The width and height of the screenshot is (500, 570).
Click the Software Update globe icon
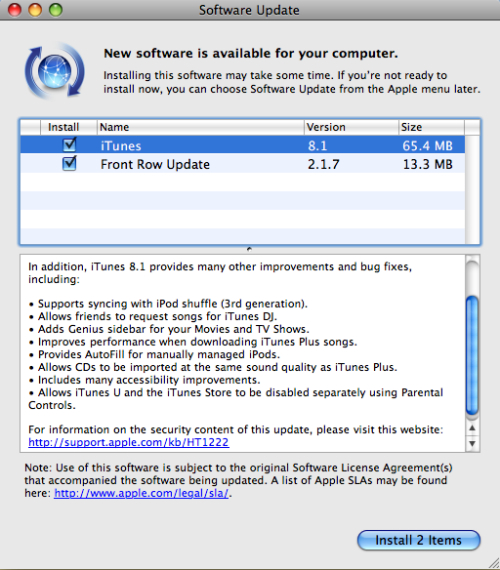(55, 71)
